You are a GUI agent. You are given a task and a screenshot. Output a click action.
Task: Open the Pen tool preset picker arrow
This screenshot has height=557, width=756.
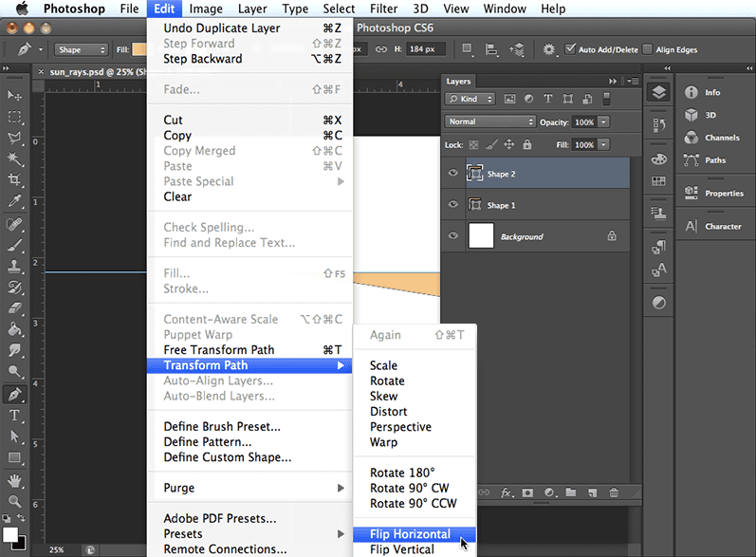[x=41, y=49]
